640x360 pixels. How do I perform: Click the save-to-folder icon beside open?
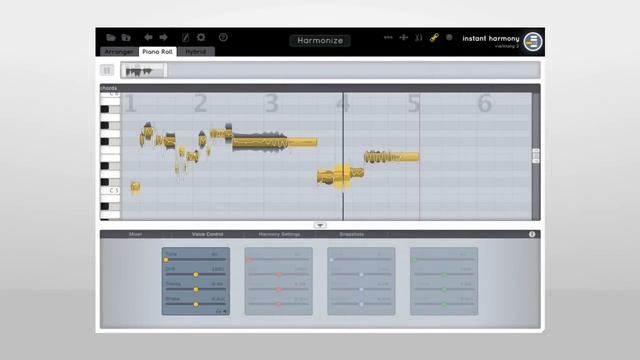(126, 38)
